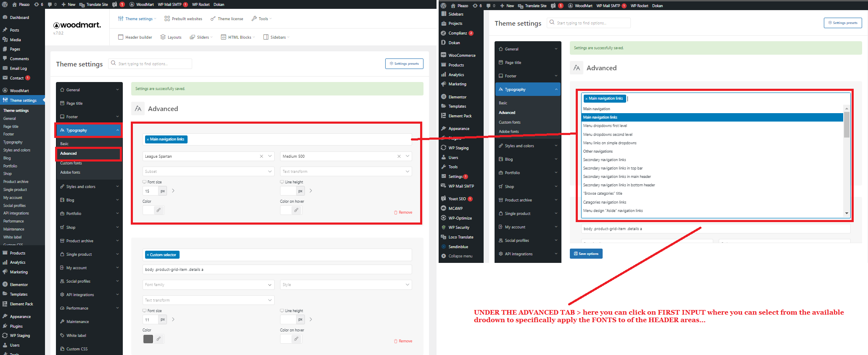
Task: Open the empty Style dropdown
Action: 346,285
